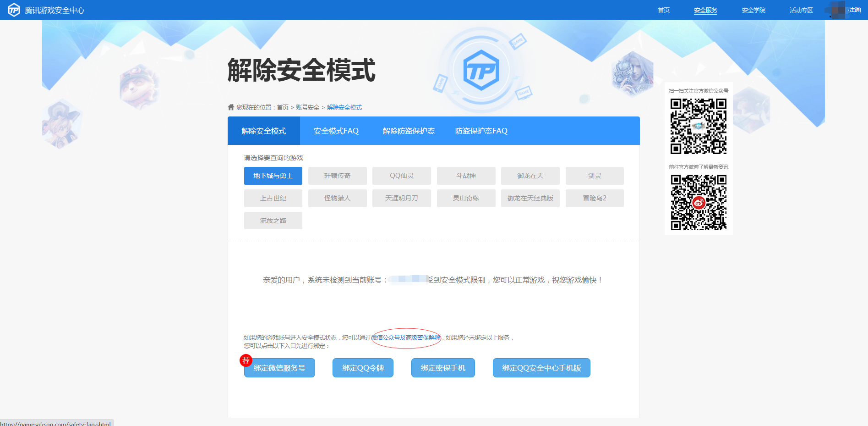Click the Tencent Game Security Center logo icon
The height and width of the screenshot is (426, 868).
coord(14,10)
